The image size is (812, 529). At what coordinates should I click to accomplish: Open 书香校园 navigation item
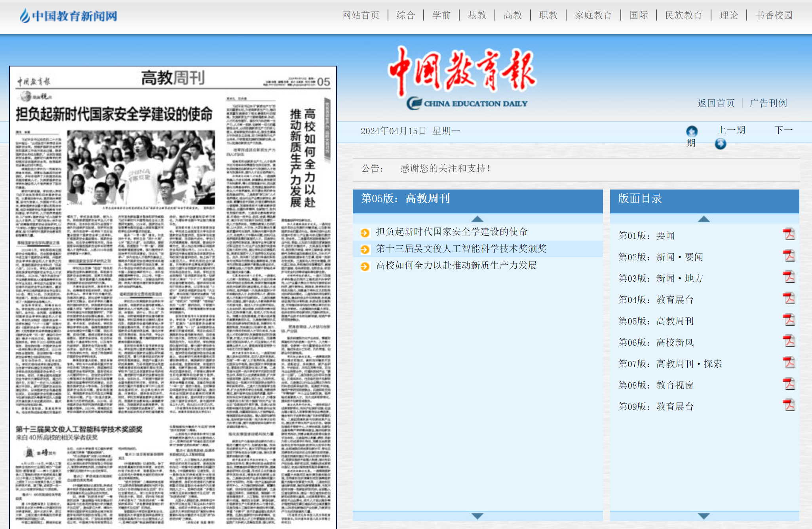pyautogui.click(x=774, y=15)
